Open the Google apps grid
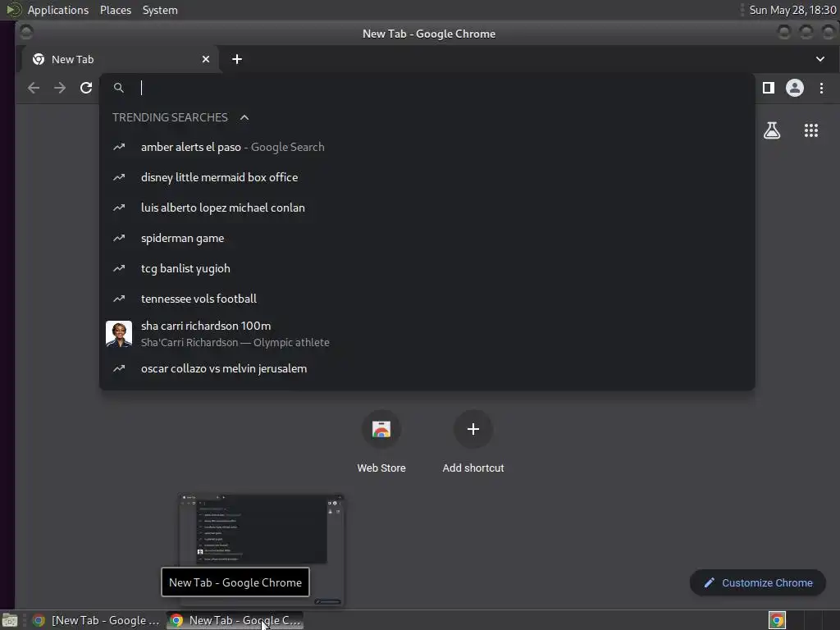The width and height of the screenshot is (840, 630). (x=811, y=130)
